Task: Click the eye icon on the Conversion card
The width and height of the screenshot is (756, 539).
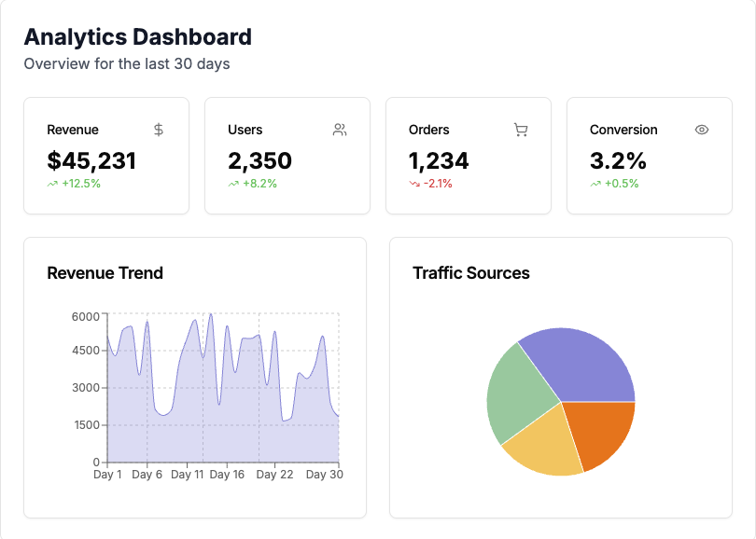Action: click(x=701, y=130)
